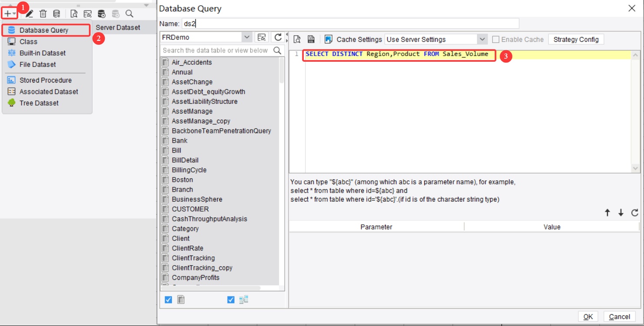Uncheck the view checkbox near relation icon
The image size is (644, 326).
(x=231, y=299)
